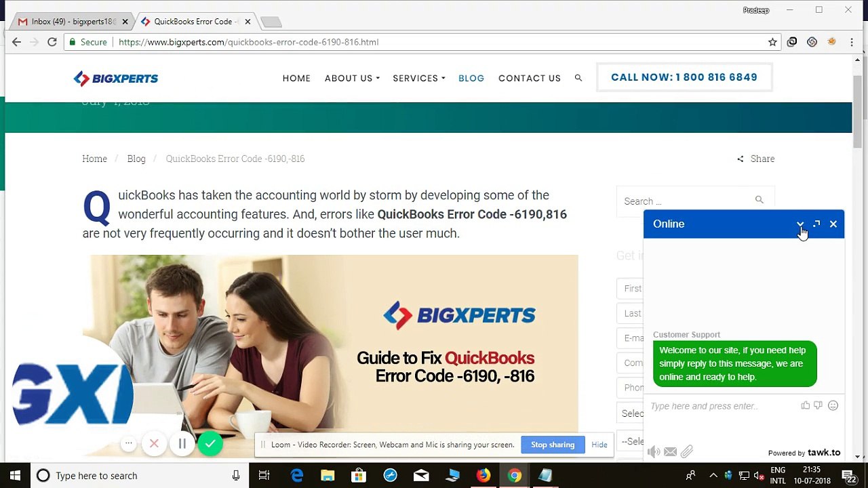Finish Loom recording with green checkmark

pos(210,444)
